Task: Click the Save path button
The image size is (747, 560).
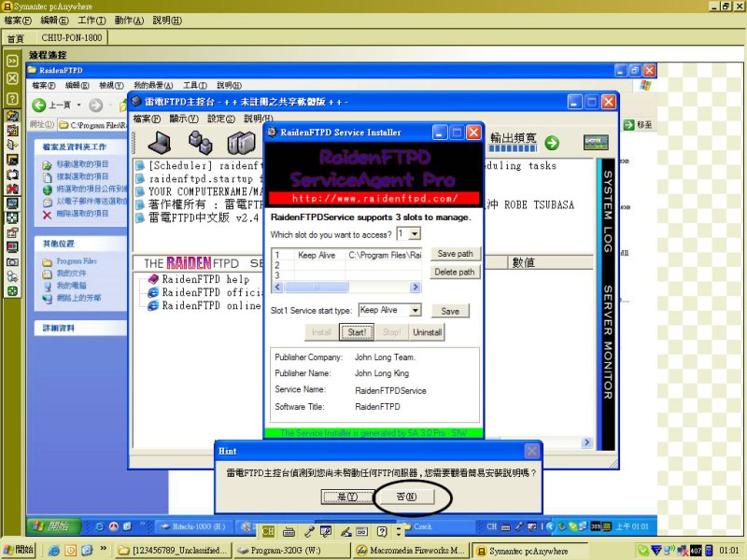Action: coord(455,254)
